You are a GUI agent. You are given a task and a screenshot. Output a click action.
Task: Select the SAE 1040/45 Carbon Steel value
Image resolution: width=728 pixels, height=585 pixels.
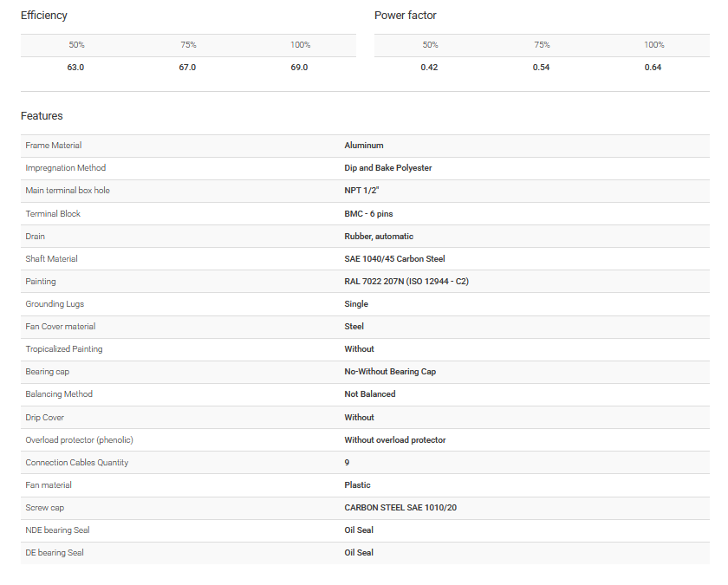394,259
